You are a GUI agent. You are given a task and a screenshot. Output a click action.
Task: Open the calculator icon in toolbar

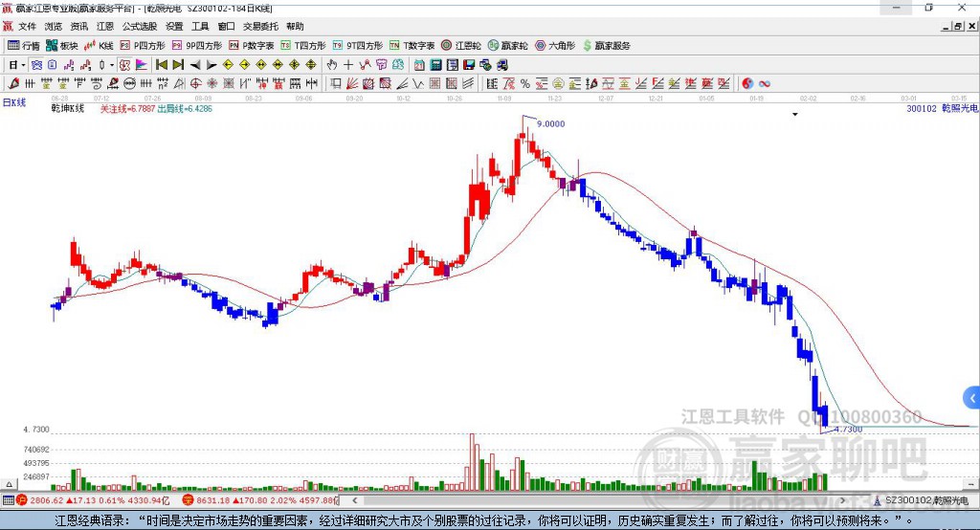[435, 65]
